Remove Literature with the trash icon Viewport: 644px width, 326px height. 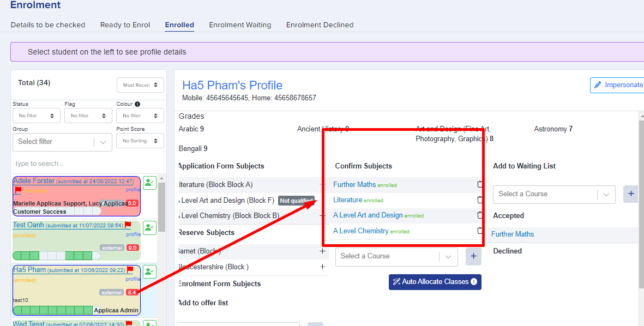tap(479, 200)
